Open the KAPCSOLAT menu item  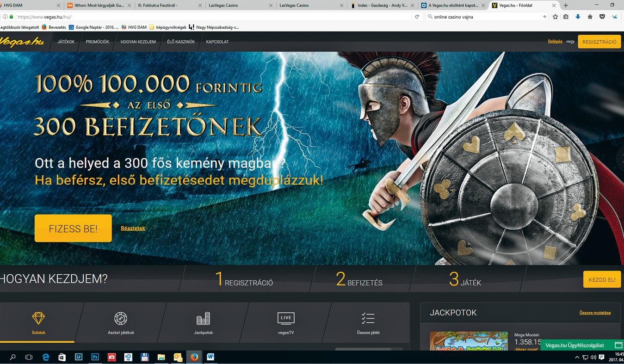tap(217, 42)
